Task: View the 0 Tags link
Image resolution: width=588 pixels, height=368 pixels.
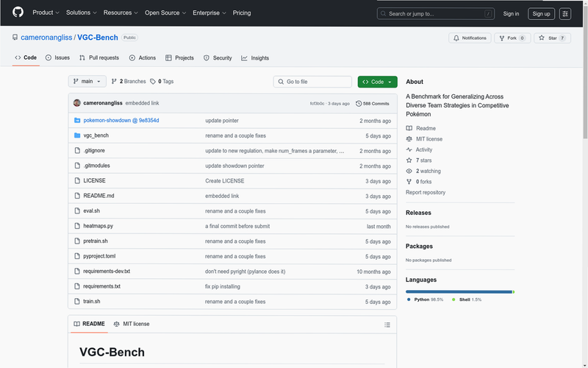Action: point(162,82)
